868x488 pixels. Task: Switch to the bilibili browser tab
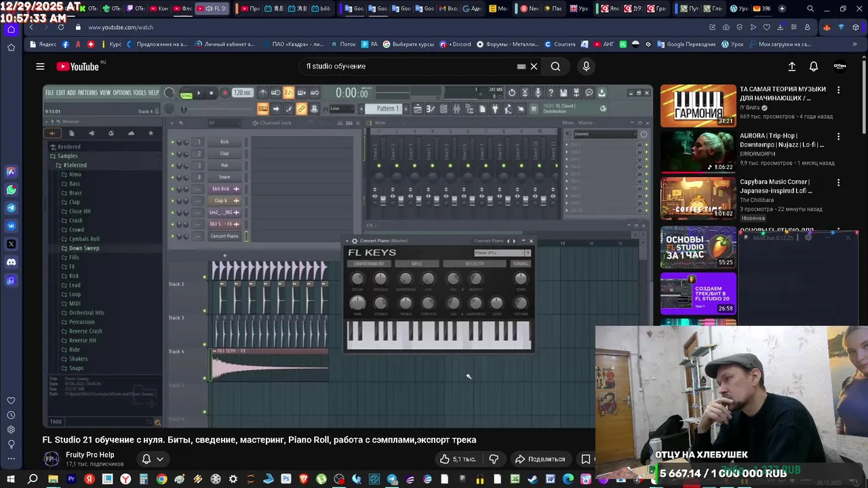coord(321,9)
